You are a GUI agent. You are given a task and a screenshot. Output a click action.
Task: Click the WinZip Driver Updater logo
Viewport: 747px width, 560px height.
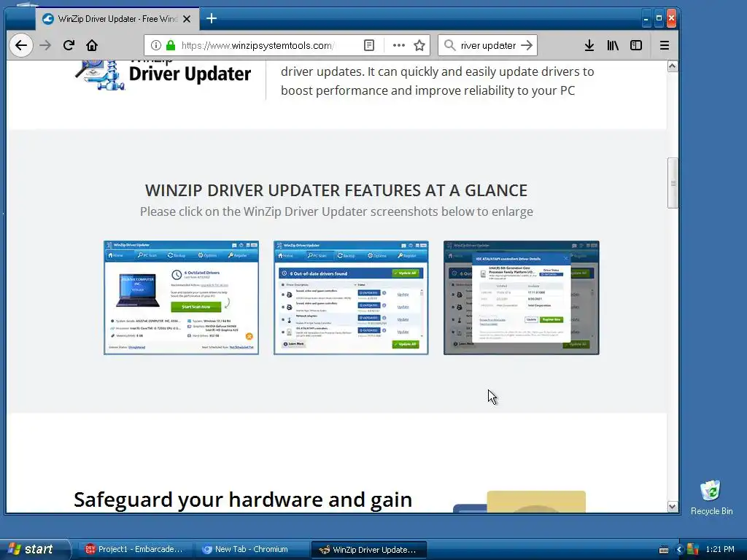pos(163,74)
